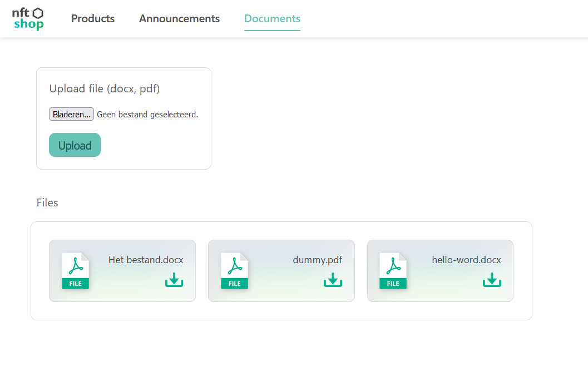Open the Products page
The width and height of the screenshot is (588, 376).
tap(93, 18)
